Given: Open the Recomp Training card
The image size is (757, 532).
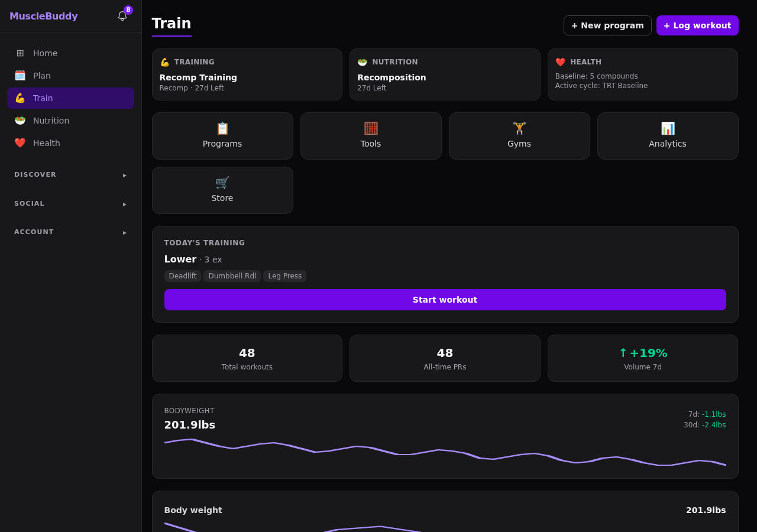Looking at the screenshot, I should point(247,74).
